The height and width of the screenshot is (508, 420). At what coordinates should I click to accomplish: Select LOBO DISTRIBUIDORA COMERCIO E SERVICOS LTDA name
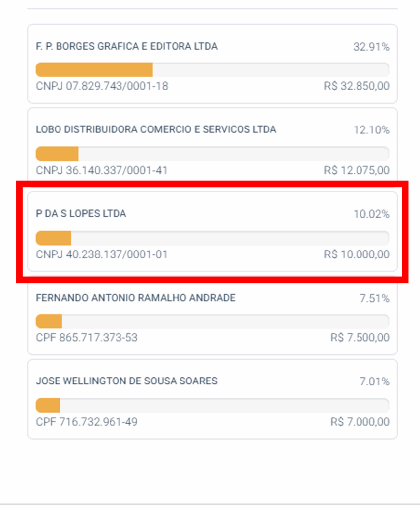click(156, 129)
